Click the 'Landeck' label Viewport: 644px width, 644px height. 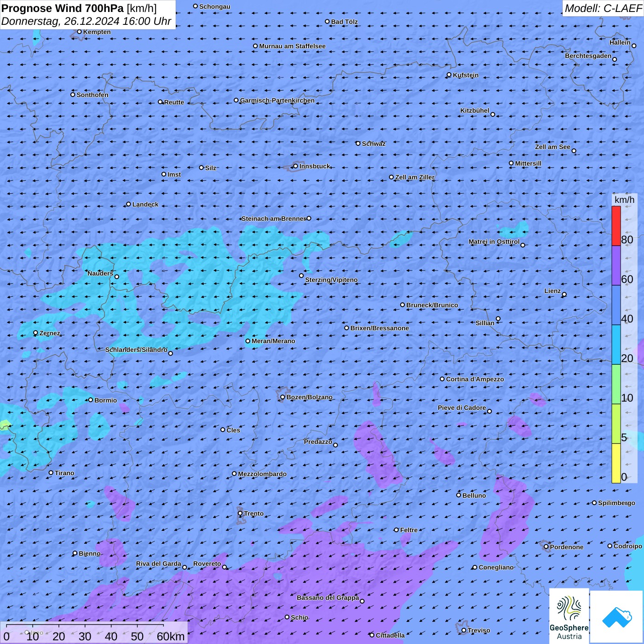145,204
